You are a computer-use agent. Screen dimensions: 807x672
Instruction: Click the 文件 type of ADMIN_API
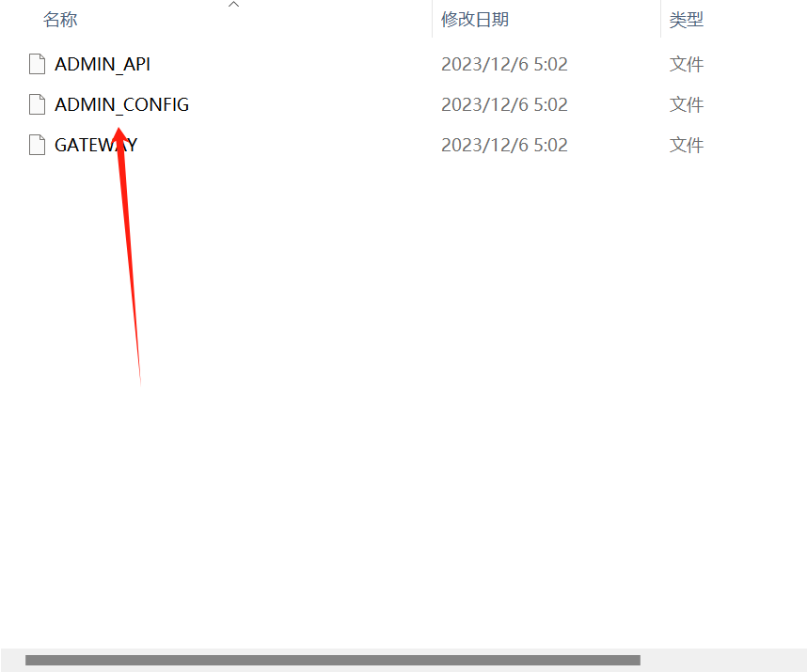click(x=686, y=64)
